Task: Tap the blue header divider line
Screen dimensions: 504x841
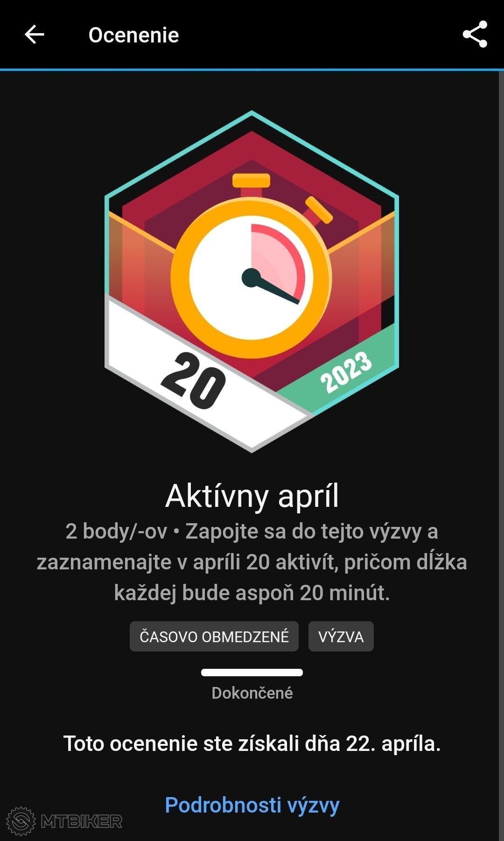Action: click(252, 70)
